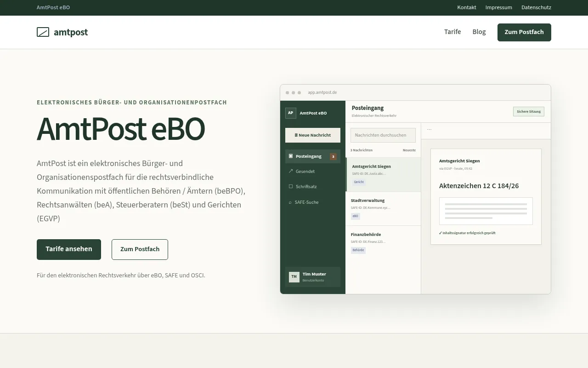Click the app.amtpost.de address text

tap(322, 92)
